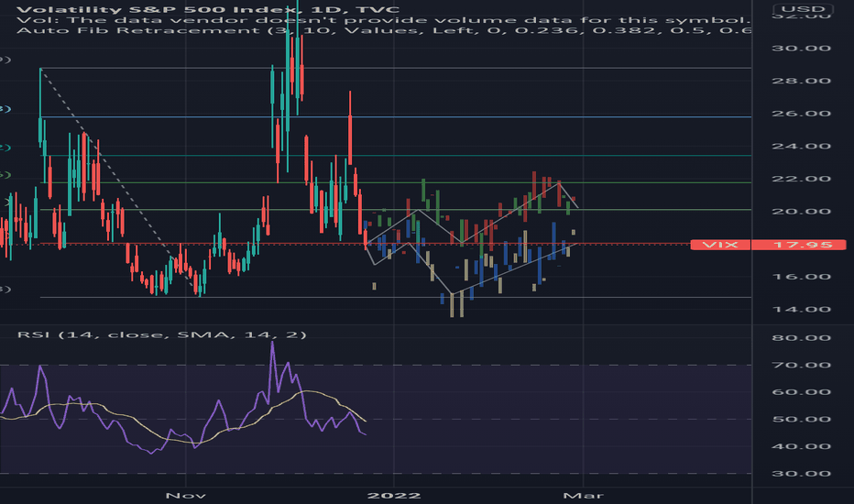
Task: Open the USD currency selector
Action: click(804, 9)
